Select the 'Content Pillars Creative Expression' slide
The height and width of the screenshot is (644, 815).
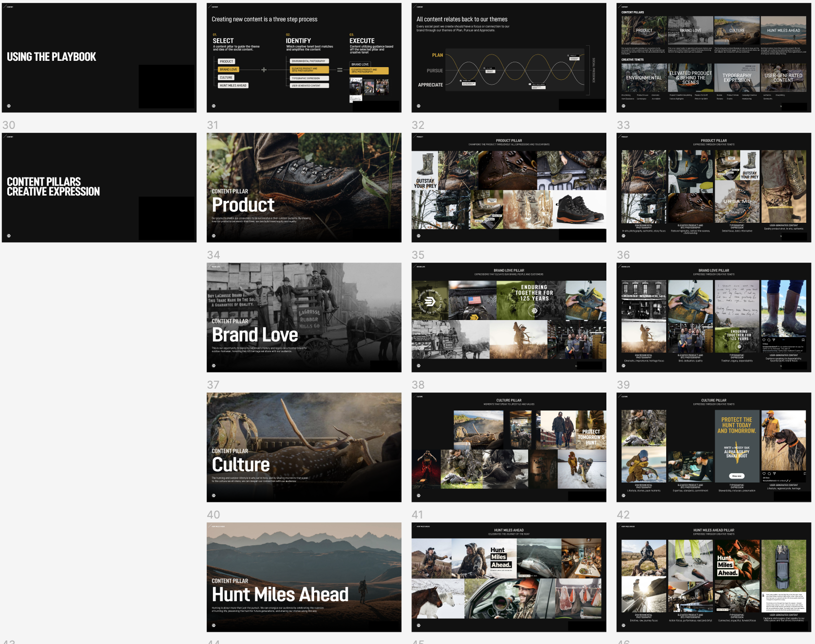click(99, 188)
